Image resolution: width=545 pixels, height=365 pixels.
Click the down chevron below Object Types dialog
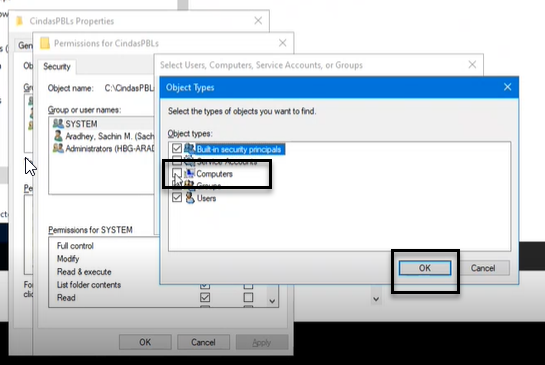376,299
